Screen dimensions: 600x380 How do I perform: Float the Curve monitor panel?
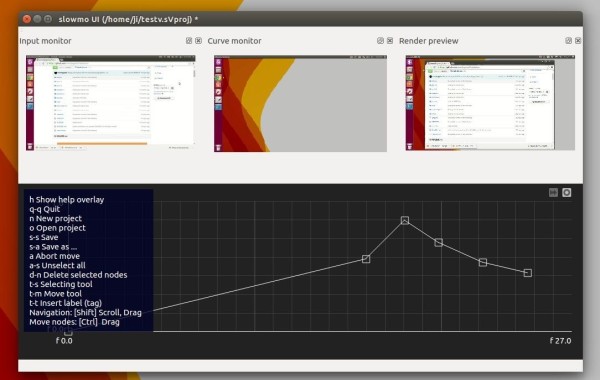(380, 41)
